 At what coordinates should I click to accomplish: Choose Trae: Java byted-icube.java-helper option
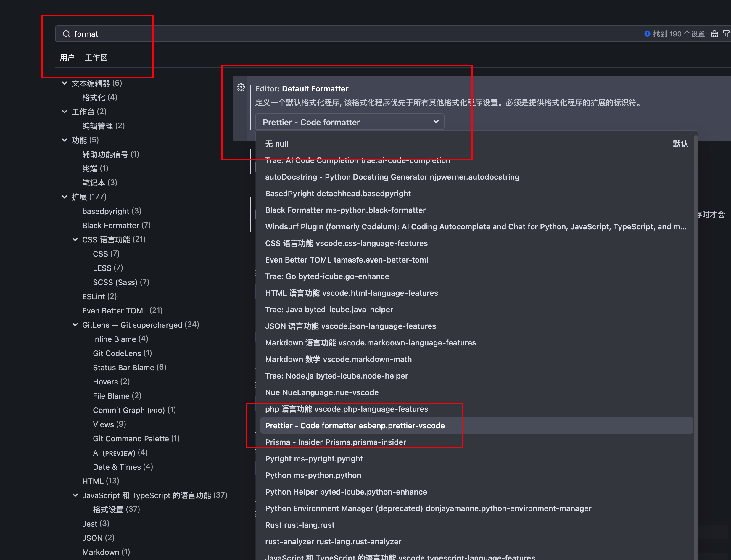[477, 309]
